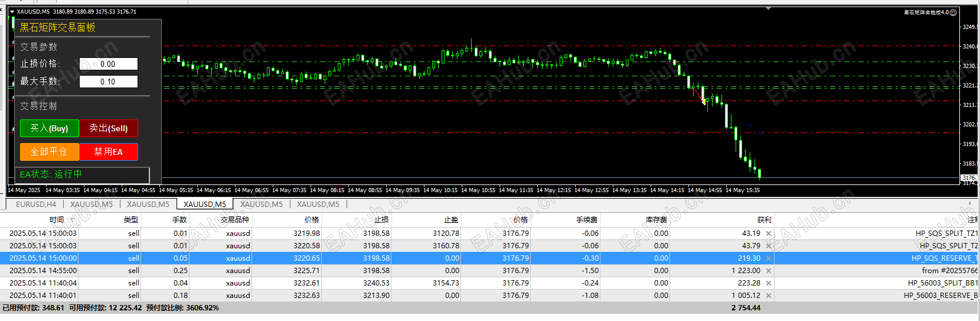Click the time cell 2025.05.14 11:40:01
The image size is (980, 321).
(x=43, y=296)
